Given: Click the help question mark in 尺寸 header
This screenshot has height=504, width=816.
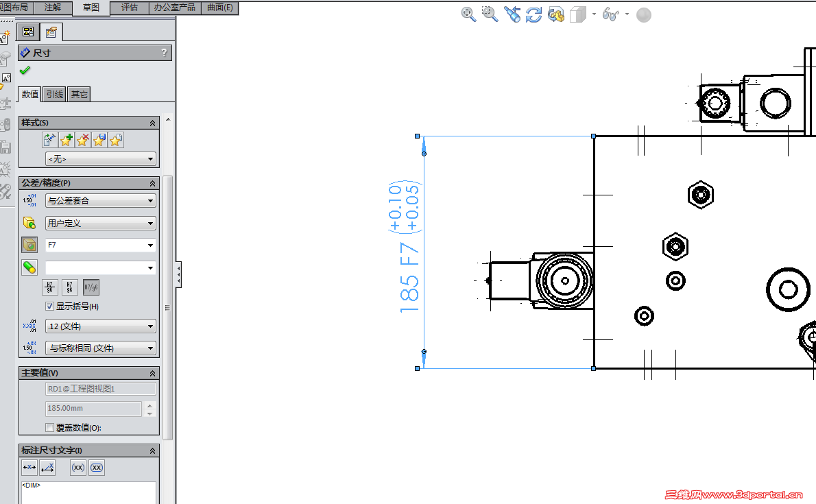Looking at the screenshot, I should tap(164, 53).
